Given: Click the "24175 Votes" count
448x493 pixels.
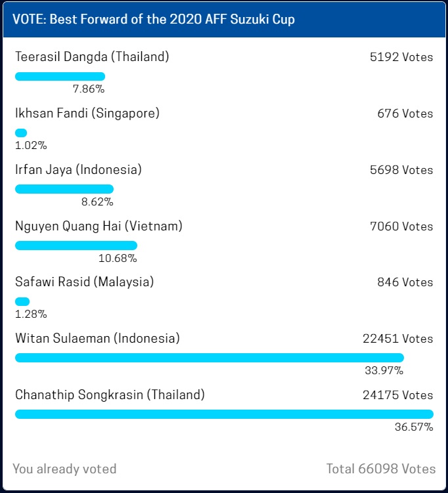Looking at the screenshot, I should (x=397, y=395).
